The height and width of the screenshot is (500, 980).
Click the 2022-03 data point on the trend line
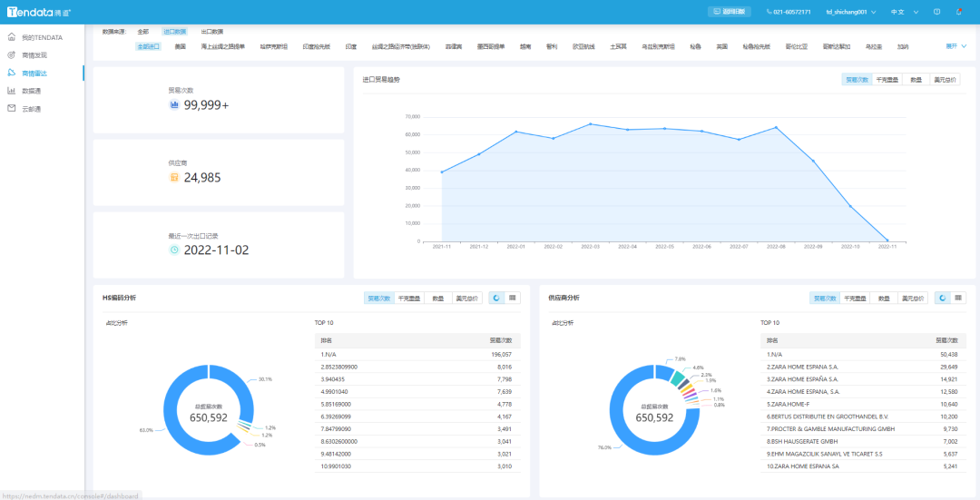click(591, 123)
